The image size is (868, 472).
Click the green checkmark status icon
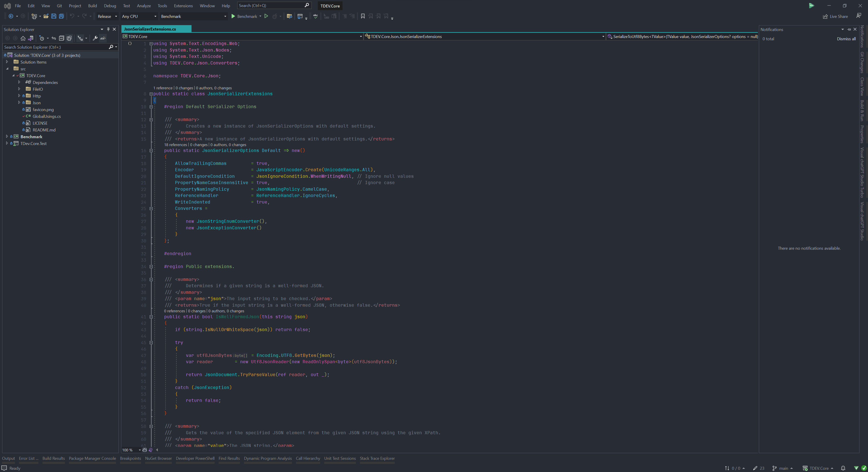pos(864,468)
